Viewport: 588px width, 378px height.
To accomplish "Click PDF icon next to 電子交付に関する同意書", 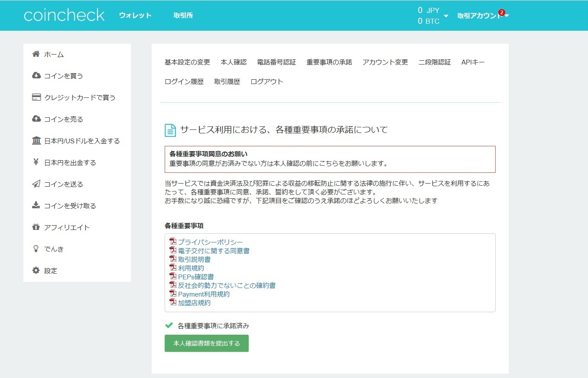I will 173,250.
